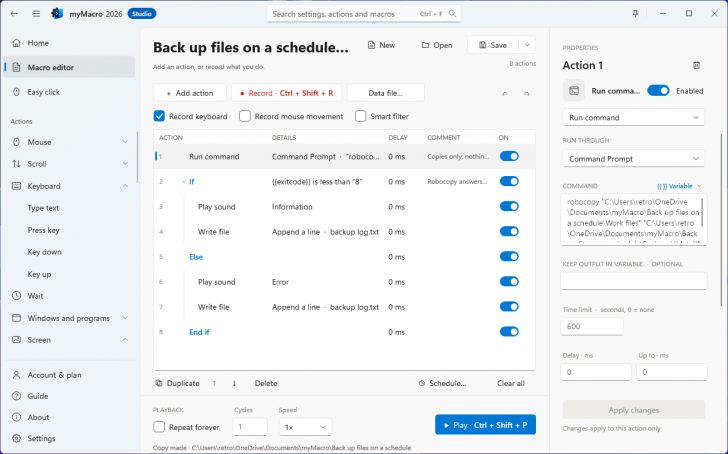The width and height of the screenshot is (728, 454).
Task: Disable the End if row switch
Action: point(509,332)
